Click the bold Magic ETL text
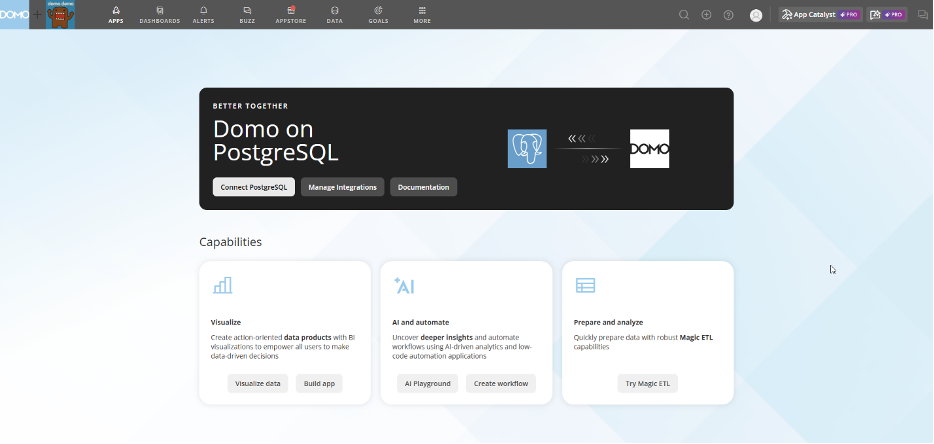 pyautogui.click(x=696, y=337)
